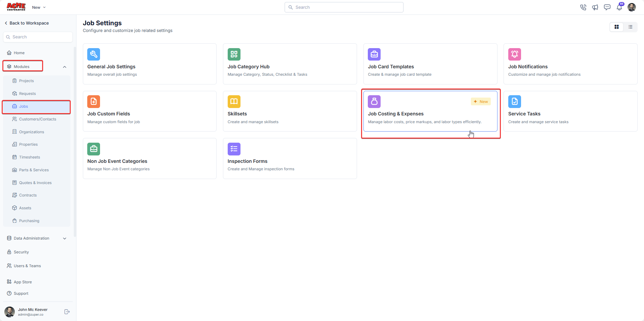Viewport: 644px width, 321px height.
Task: Open the announcements megaphone icon
Action: tap(595, 7)
